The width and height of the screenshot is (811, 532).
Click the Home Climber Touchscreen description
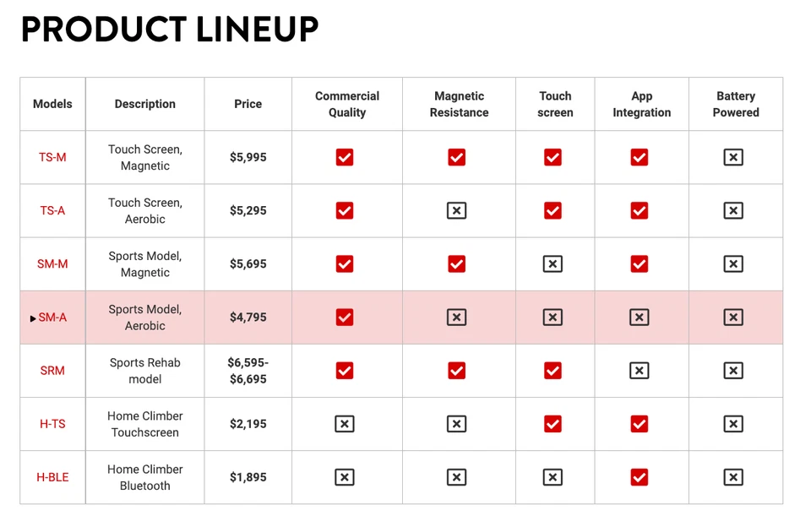click(145, 424)
